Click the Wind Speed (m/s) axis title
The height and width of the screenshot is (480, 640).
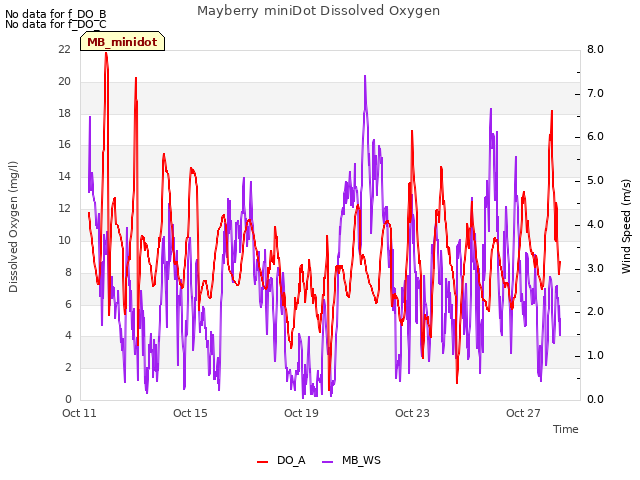click(626, 226)
